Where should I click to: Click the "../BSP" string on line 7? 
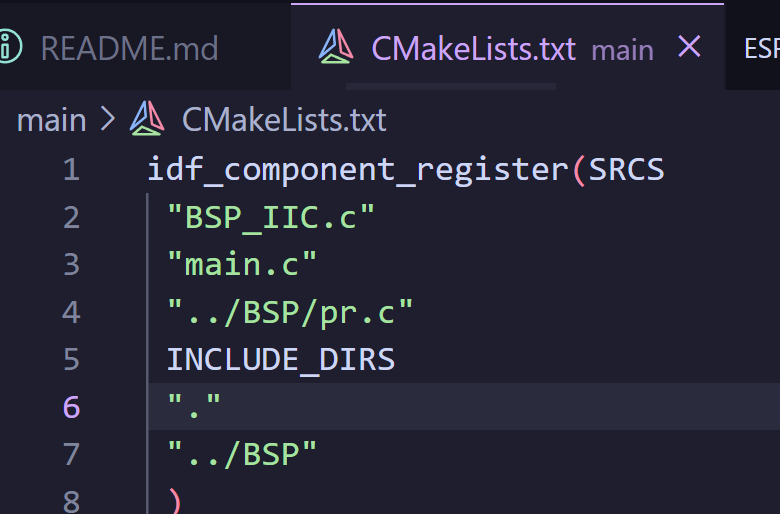242,454
